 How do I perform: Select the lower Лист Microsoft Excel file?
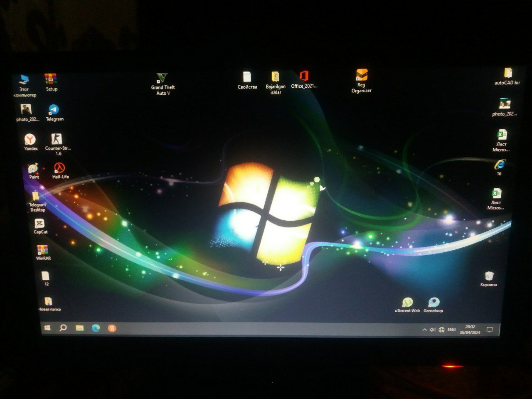pos(496,199)
